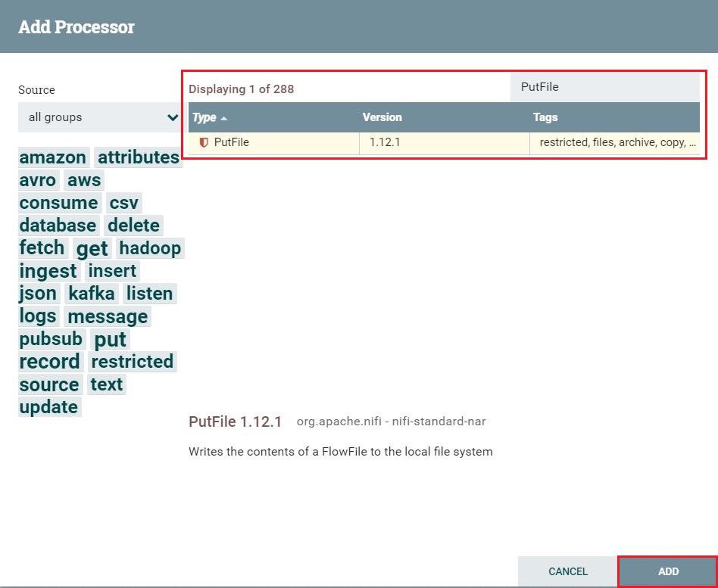Click the org.apache.nifi - nifi-standard-nar text
The width and height of the screenshot is (718, 588).
pos(391,422)
